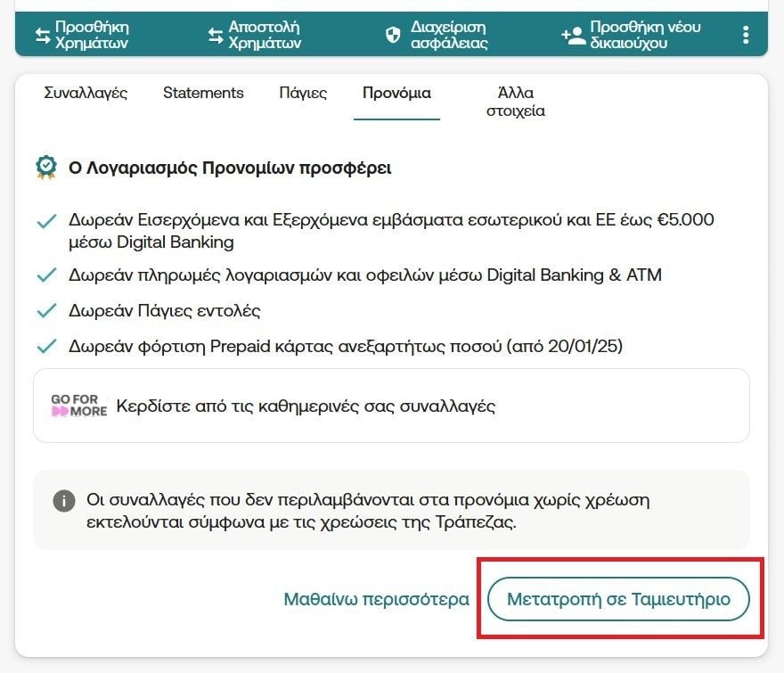This screenshot has height=673, width=784.
Task: Click checkmark beside Δωρεάν πληρωμές λογαριασμών
Action: [x=46, y=275]
